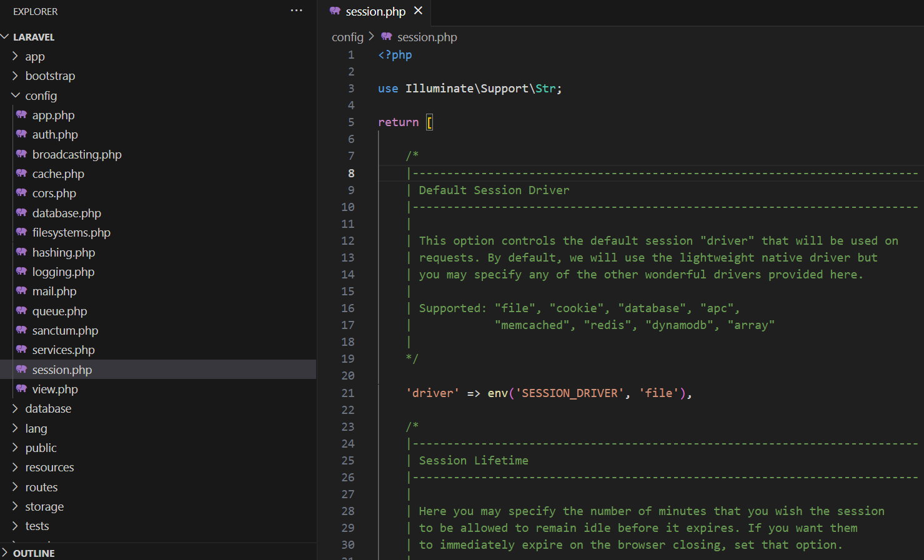This screenshot has width=924, height=560.
Task: Click the PHP icon beside cache.php
Action: coord(21,174)
